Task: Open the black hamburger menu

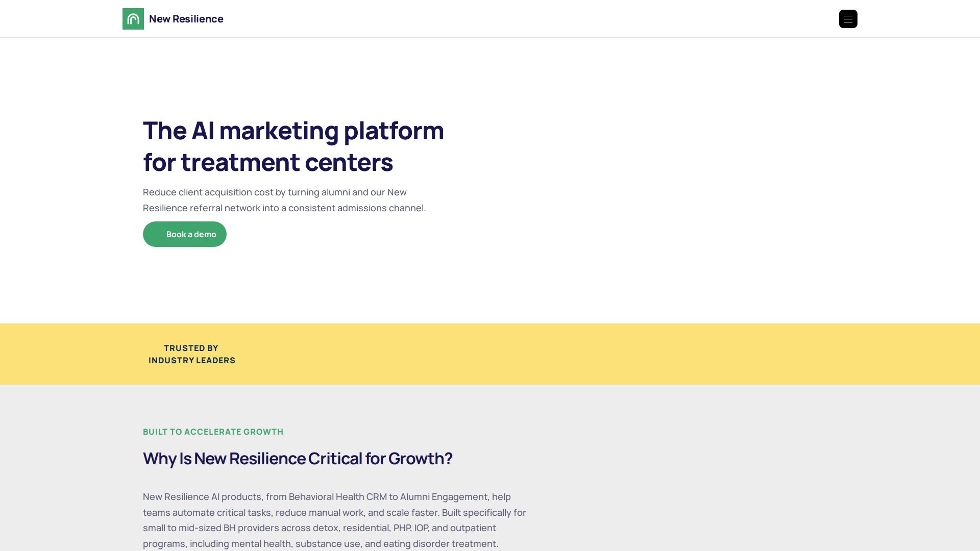Action: [x=848, y=19]
